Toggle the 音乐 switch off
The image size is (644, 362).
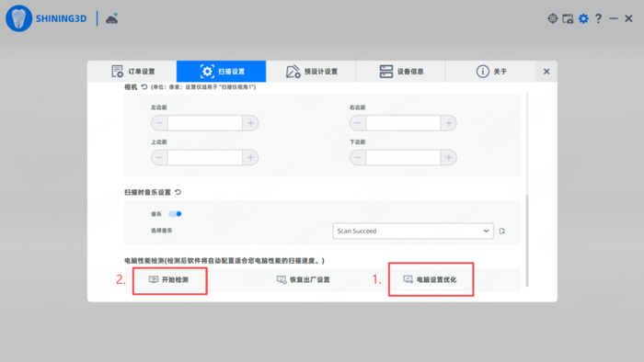pos(175,213)
